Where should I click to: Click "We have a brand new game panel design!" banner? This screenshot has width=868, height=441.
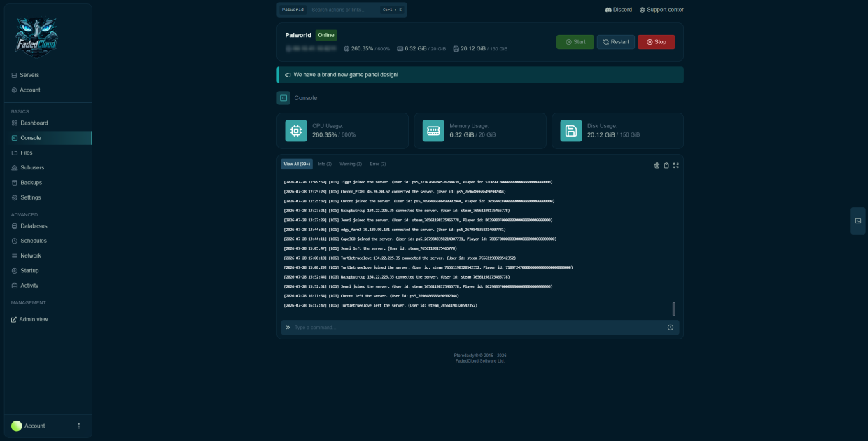tap(480, 75)
